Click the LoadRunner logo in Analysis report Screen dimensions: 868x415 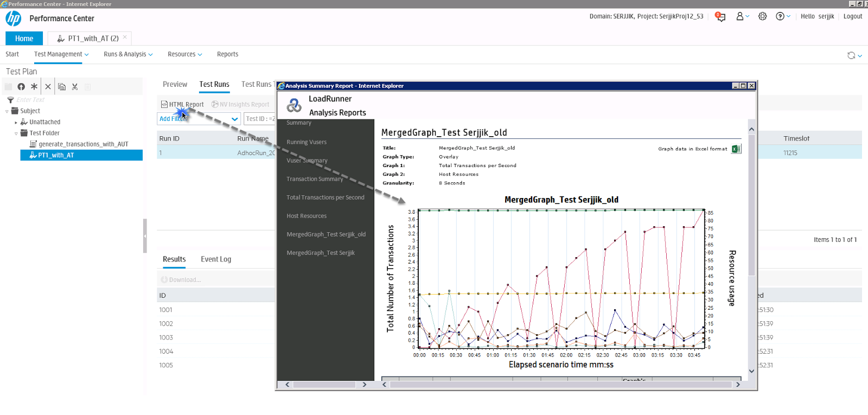(x=294, y=105)
